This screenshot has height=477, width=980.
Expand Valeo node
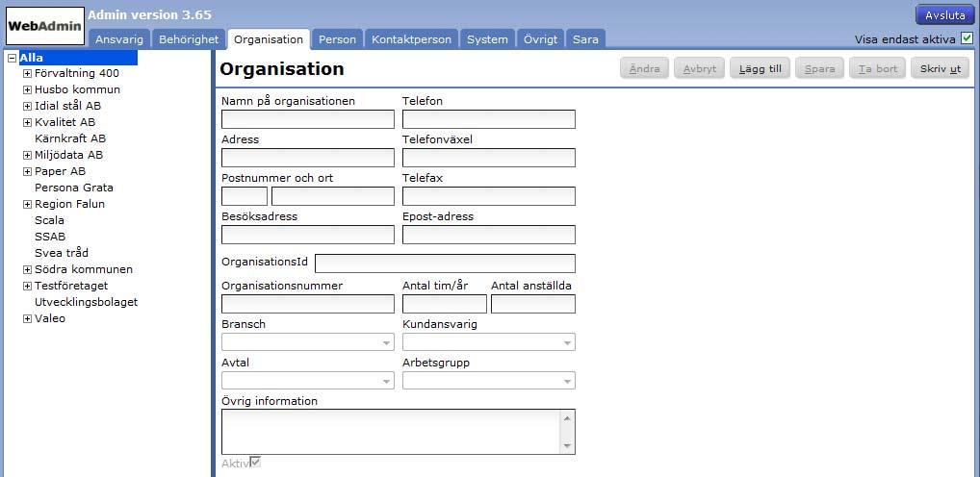pyautogui.click(x=28, y=319)
